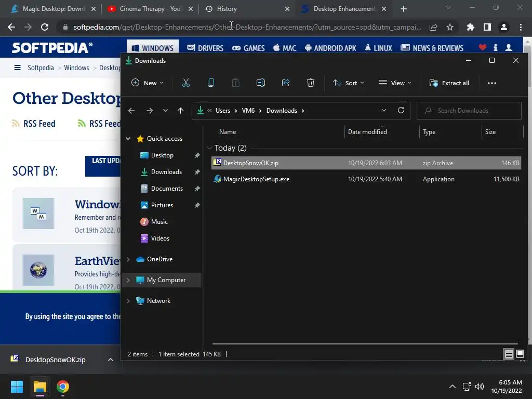Collapse the Today (2) group
The width and height of the screenshot is (532, 399).
(x=209, y=148)
